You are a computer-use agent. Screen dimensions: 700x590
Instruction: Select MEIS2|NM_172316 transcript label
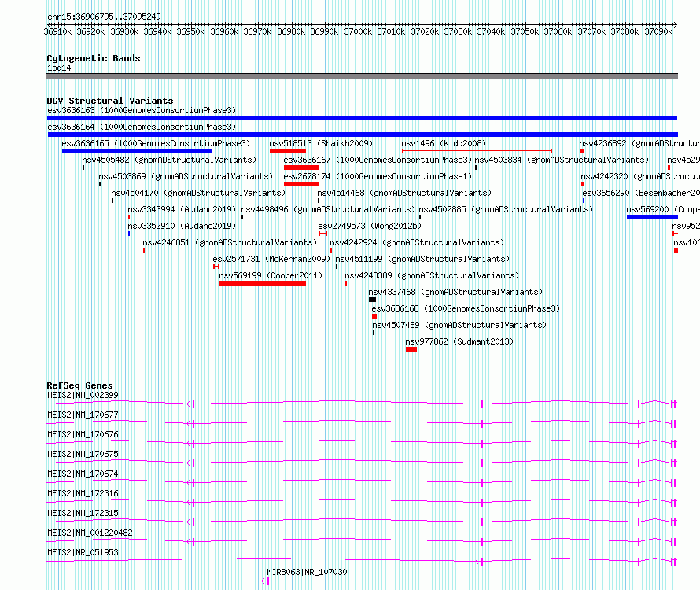pos(83,493)
